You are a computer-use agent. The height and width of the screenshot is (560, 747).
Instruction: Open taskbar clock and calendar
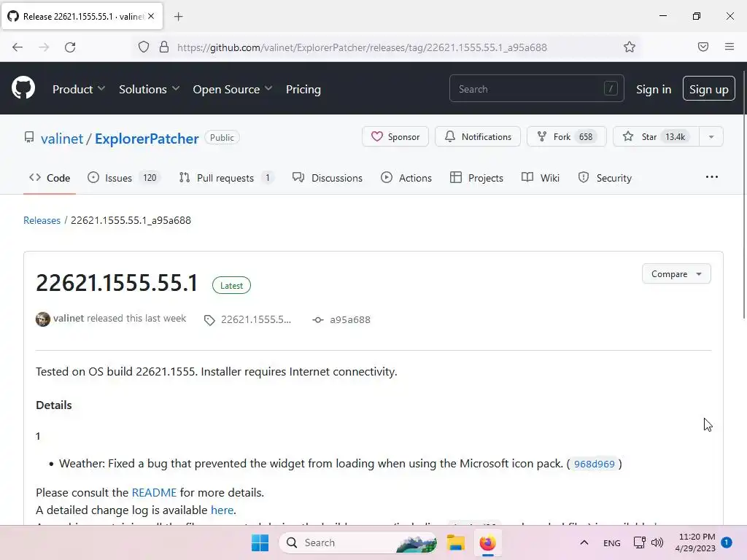pos(695,542)
